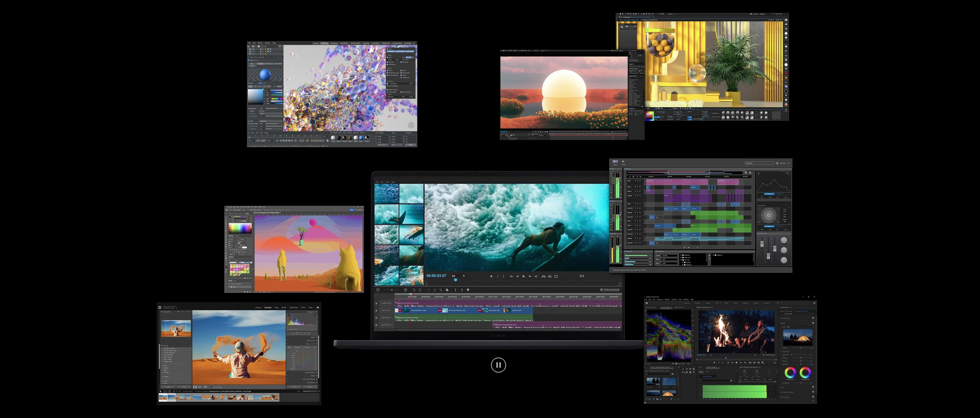The width and height of the screenshot is (980, 418).
Task: Toggle the lock on Audio Track 1
Action: coord(376,318)
